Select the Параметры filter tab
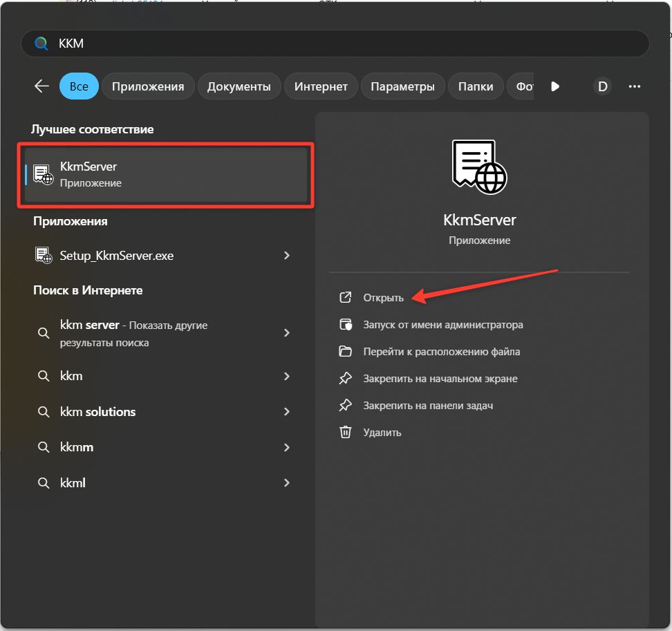 pos(402,86)
